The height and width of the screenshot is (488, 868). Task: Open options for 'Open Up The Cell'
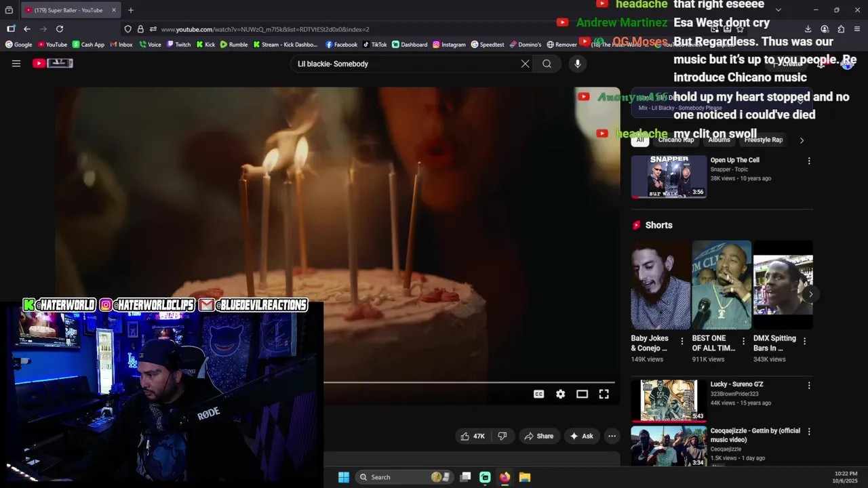[x=808, y=161]
